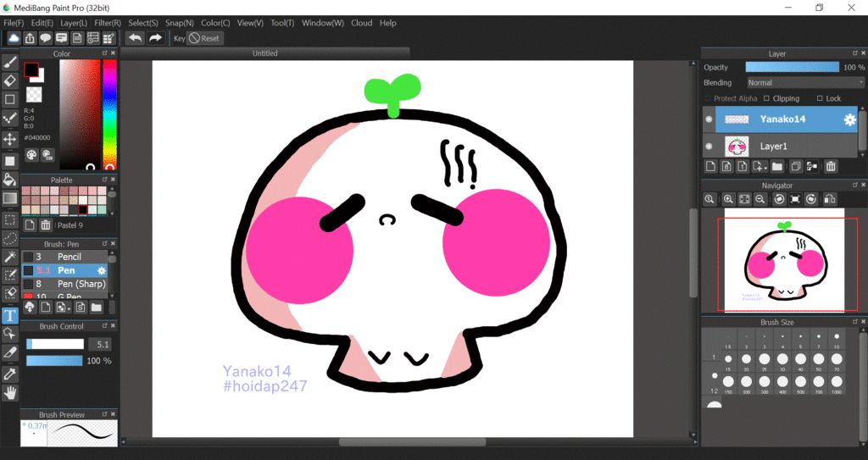Select the Move tool
Viewport: 868px width, 460px height.
[10, 139]
